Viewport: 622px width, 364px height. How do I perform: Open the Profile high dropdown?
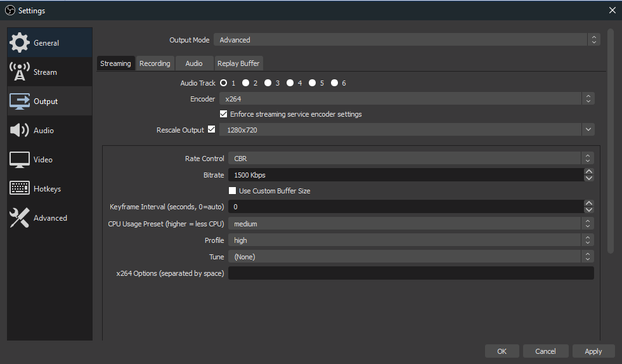411,240
